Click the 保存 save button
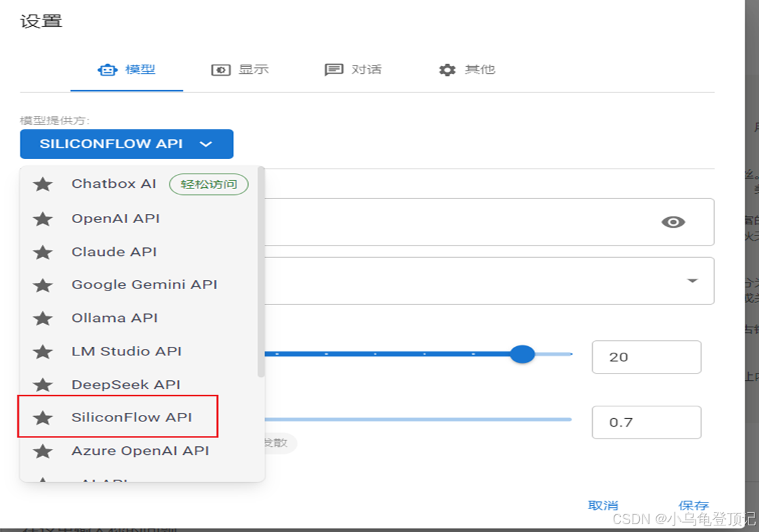The image size is (759, 532). pos(693,506)
